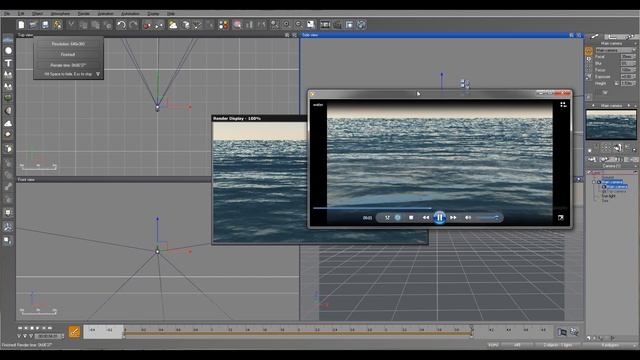Image resolution: width=640 pixels, height=360 pixels.
Task: Click the New scene icon in toolbar
Action: pos(21,25)
